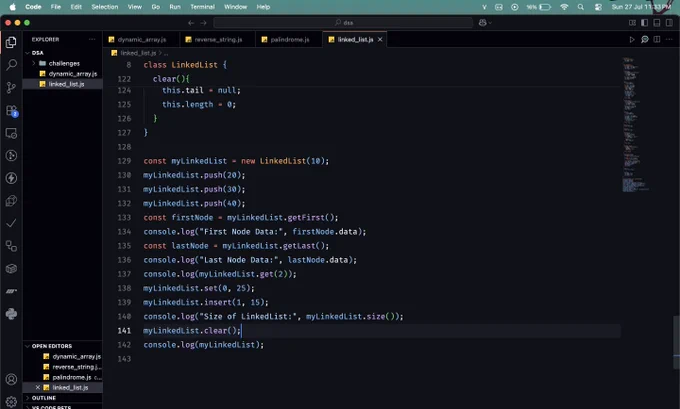Close the linked_list.js tab

click(380, 39)
